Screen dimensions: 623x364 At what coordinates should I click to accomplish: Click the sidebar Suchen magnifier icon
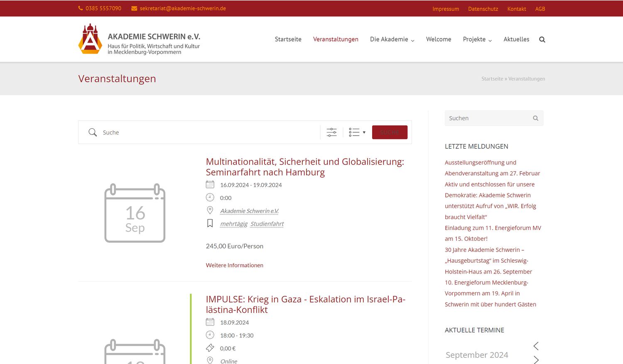pyautogui.click(x=535, y=118)
